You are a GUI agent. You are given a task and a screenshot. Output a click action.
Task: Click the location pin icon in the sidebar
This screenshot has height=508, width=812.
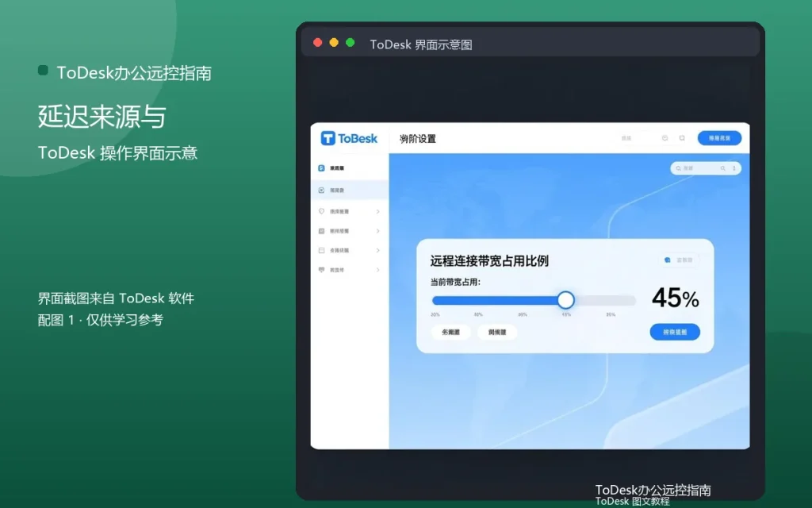pyautogui.click(x=321, y=211)
